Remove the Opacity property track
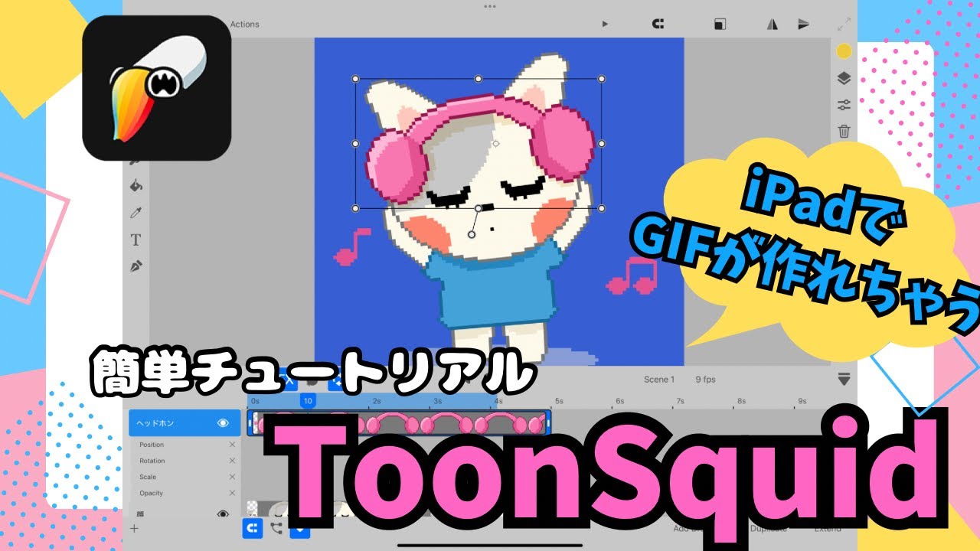Image resolution: width=980 pixels, height=551 pixels. click(x=232, y=493)
